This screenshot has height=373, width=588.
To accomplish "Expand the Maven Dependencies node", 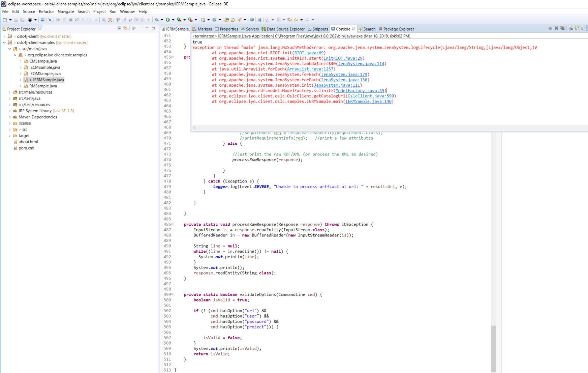I will pos(9,117).
